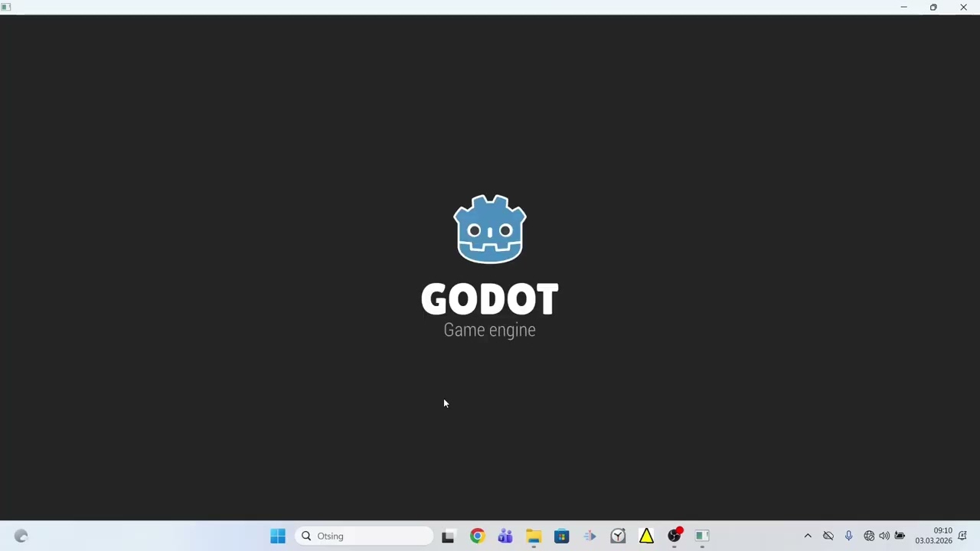Image resolution: width=980 pixels, height=551 pixels.
Task: Click the microphone tray icon
Action: coord(848,536)
